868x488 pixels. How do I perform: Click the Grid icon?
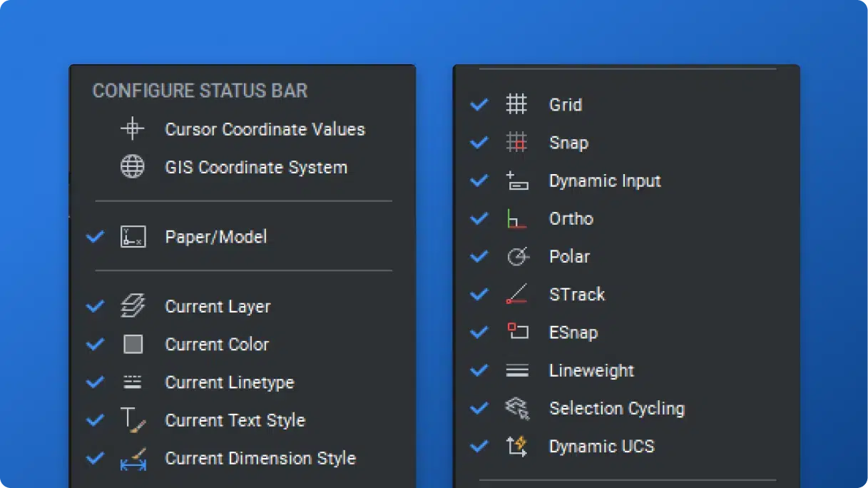click(x=519, y=104)
